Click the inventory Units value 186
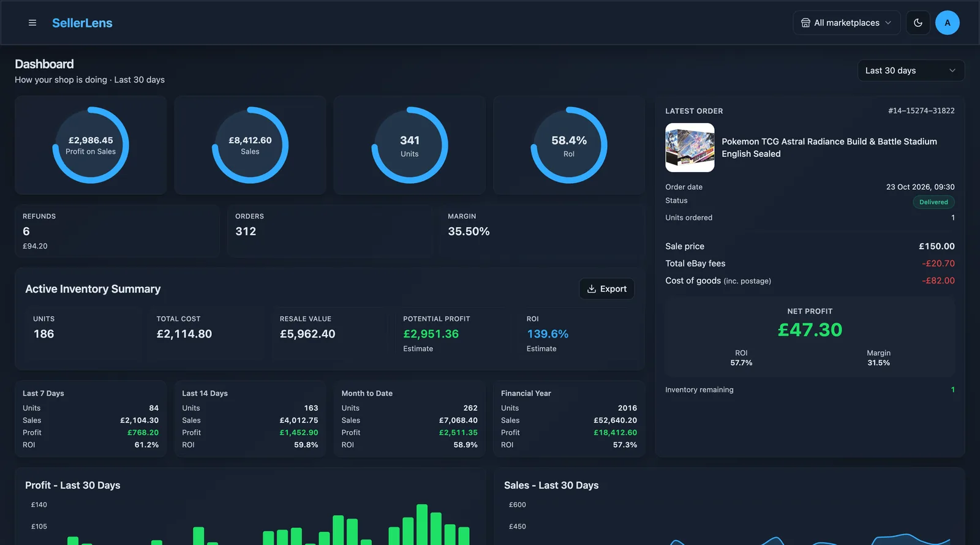 click(43, 334)
